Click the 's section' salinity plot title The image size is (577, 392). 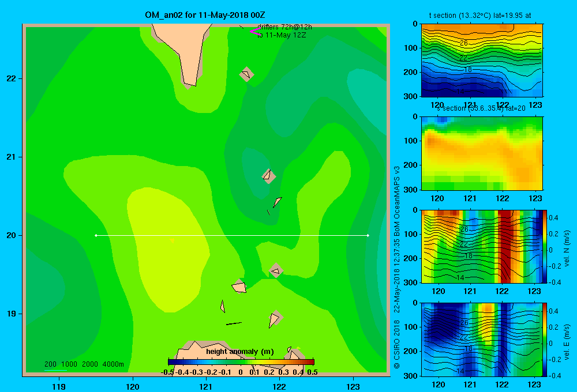[x=481, y=108]
